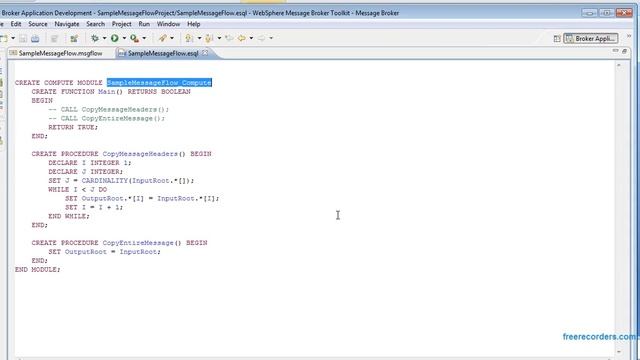This screenshot has width=640, height=360.
Task: Open the Window menu
Action: pyautogui.click(x=168, y=24)
